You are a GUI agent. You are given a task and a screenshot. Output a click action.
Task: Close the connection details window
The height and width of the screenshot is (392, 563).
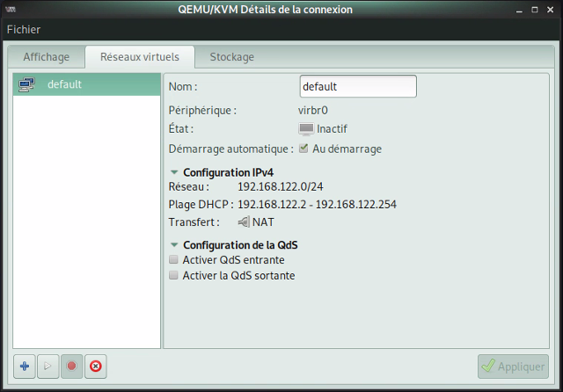pos(550,10)
